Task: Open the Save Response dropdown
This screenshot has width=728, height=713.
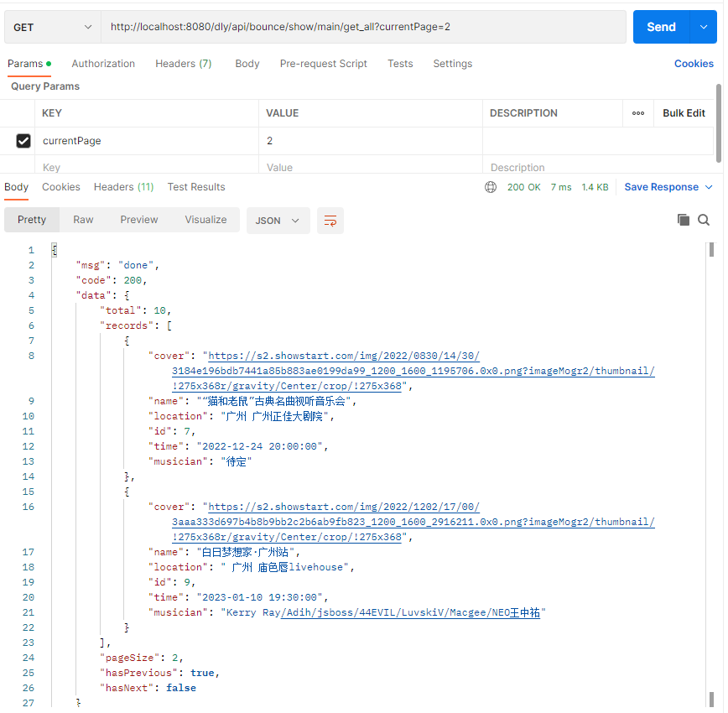Action: tap(668, 187)
